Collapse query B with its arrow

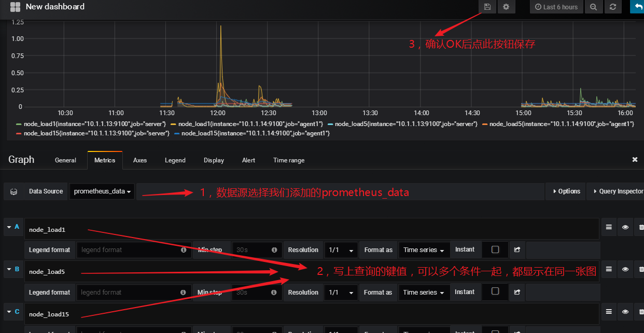click(9, 269)
